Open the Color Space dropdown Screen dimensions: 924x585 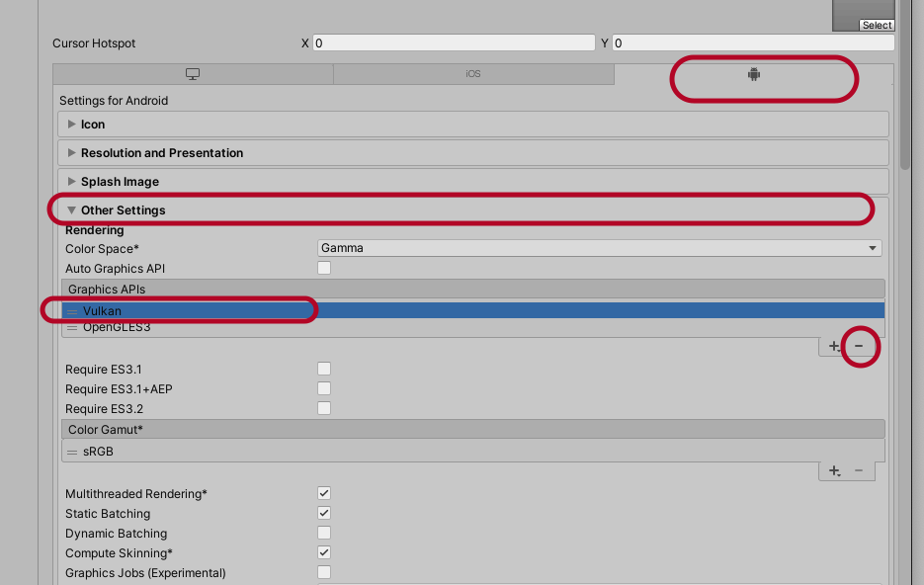599,248
